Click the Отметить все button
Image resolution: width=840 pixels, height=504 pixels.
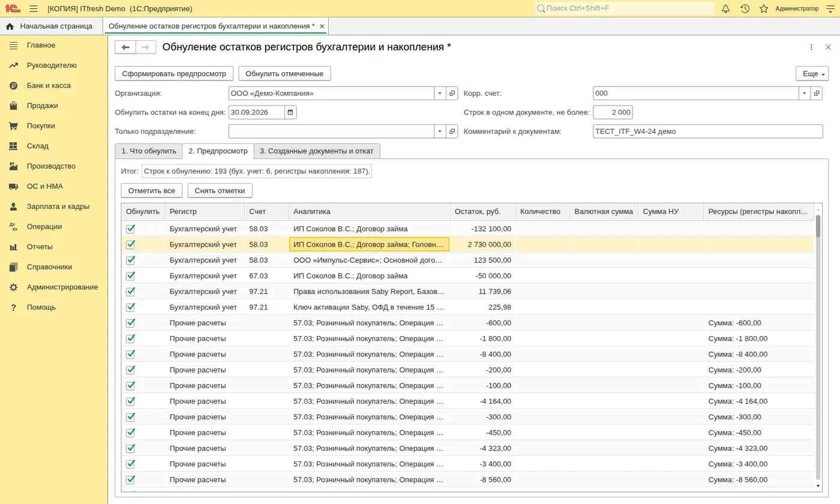[152, 191]
